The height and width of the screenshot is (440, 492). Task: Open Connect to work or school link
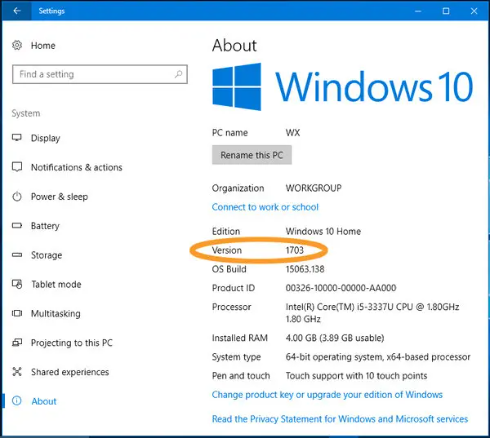click(265, 207)
